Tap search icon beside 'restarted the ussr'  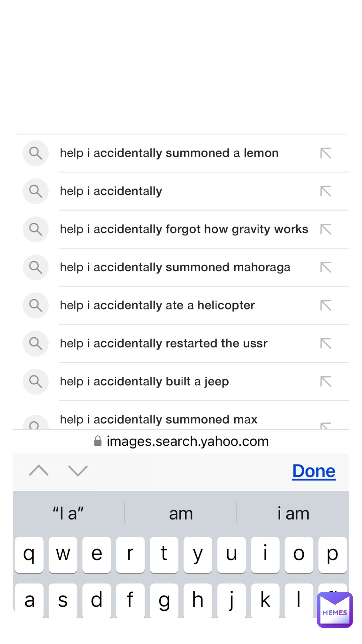pyautogui.click(x=36, y=343)
